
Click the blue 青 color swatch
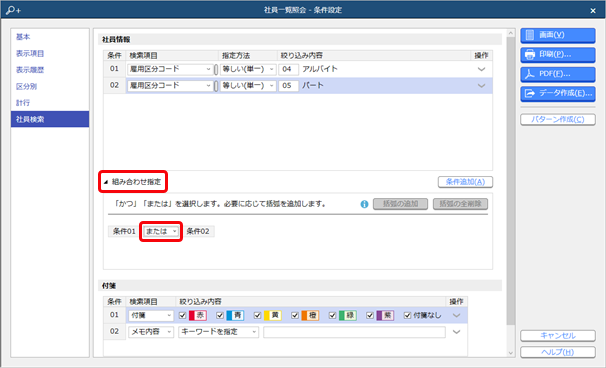click(235, 315)
